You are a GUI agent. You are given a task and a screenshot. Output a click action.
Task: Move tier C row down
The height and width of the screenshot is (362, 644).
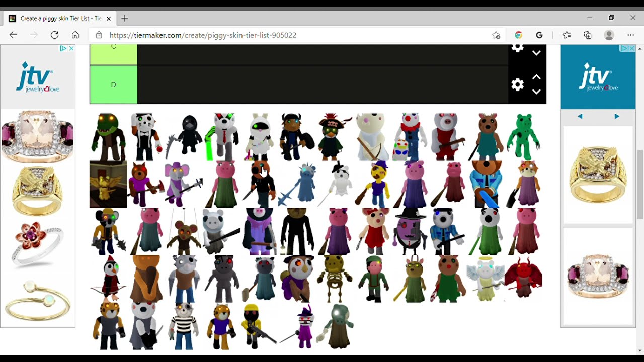536,53
